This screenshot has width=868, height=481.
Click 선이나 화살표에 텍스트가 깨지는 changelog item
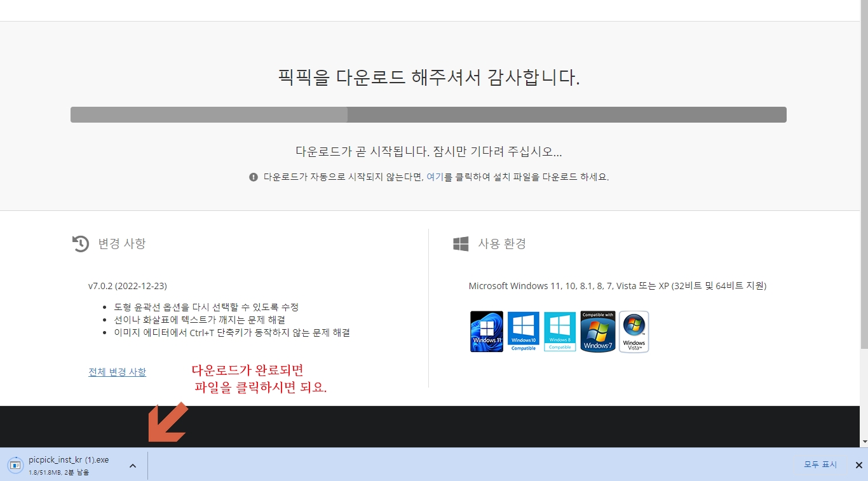200,320
